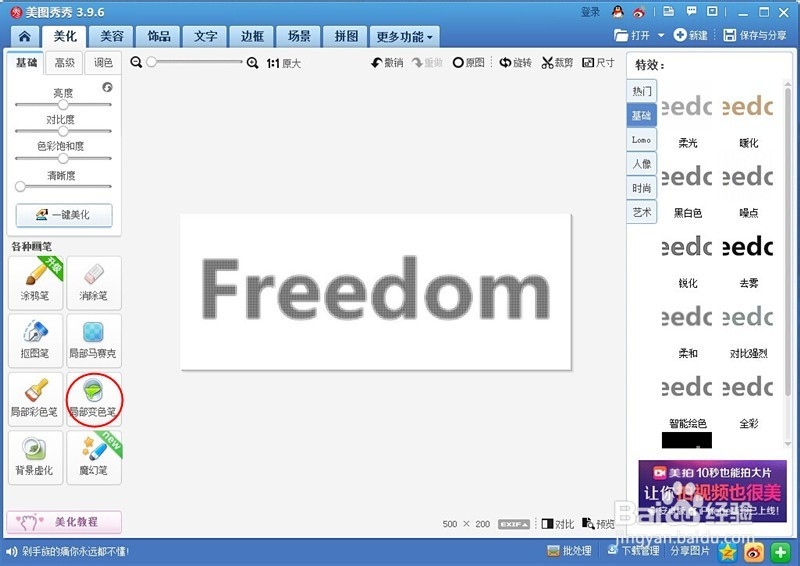Click the red Weibo share icon in status bar

(754, 552)
